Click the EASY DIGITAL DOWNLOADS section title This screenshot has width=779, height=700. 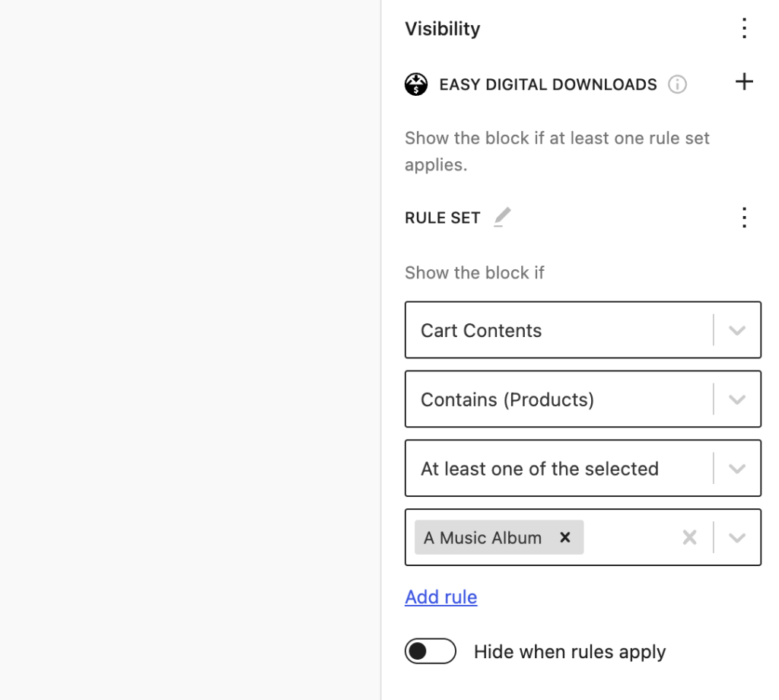click(548, 84)
